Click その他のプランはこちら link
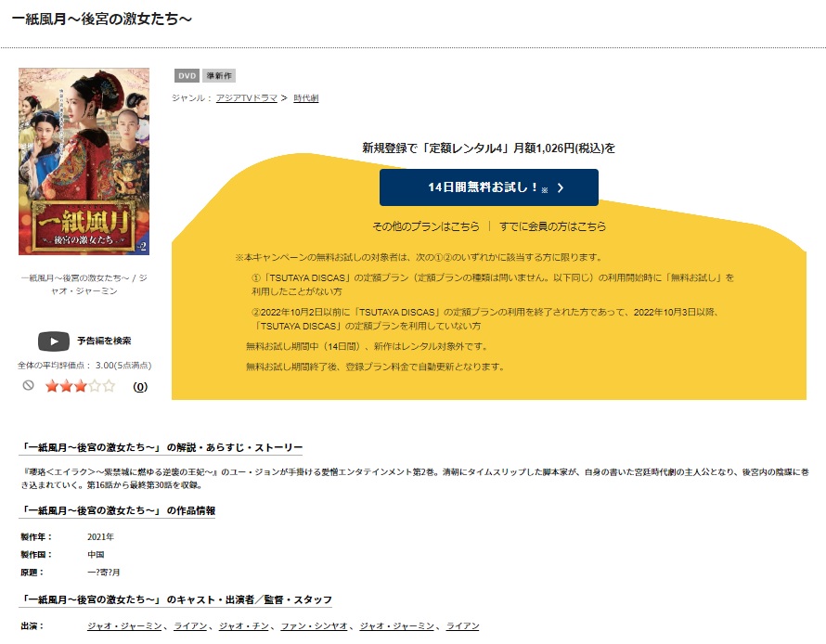Screen dimensions: 826x644 426,226
